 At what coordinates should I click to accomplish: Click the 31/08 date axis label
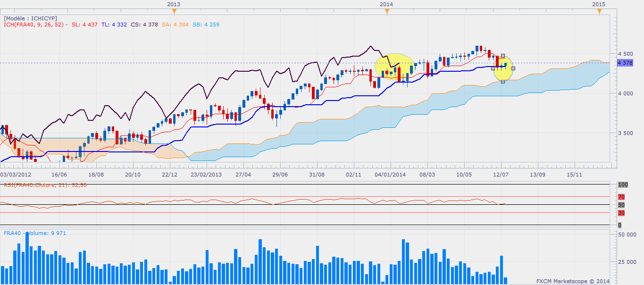(317, 174)
